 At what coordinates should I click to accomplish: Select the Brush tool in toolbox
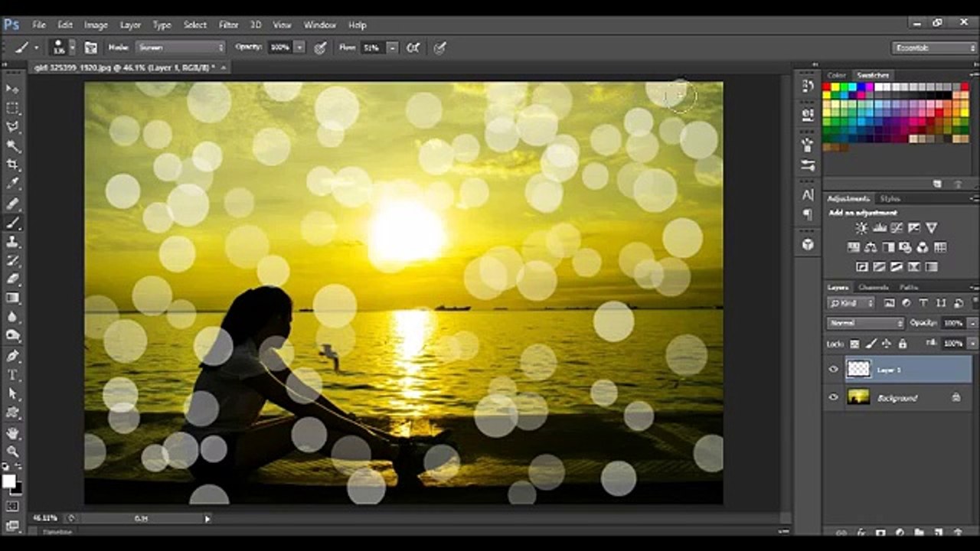tap(13, 223)
